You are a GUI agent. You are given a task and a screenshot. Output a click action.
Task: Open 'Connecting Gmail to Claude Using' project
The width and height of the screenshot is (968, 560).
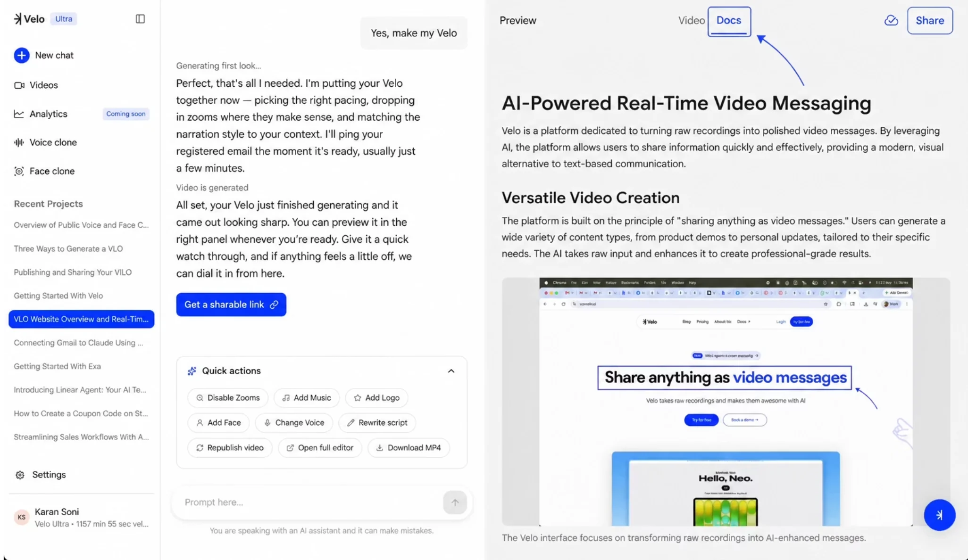click(x=78, y=343)
